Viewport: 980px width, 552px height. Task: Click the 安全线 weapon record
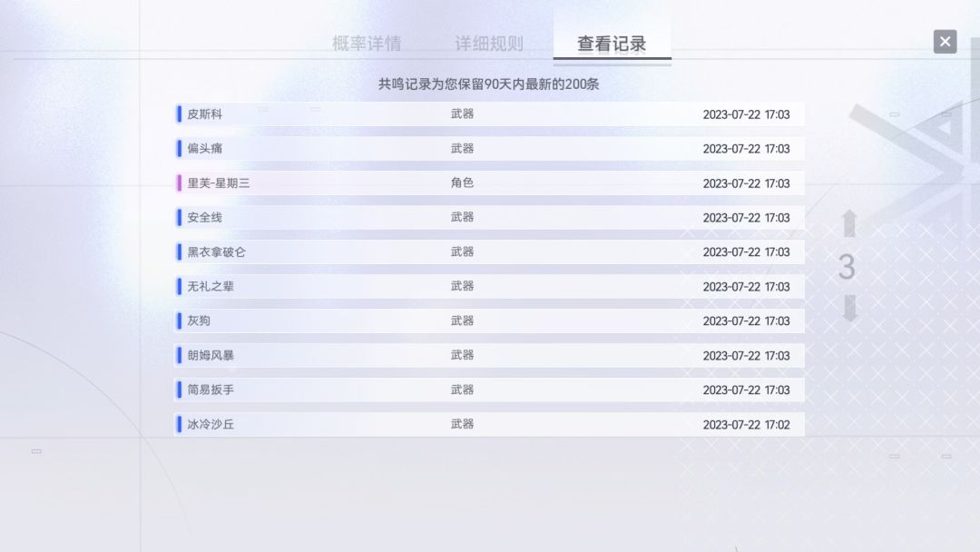pyautogui.click(x=489, y=218)
